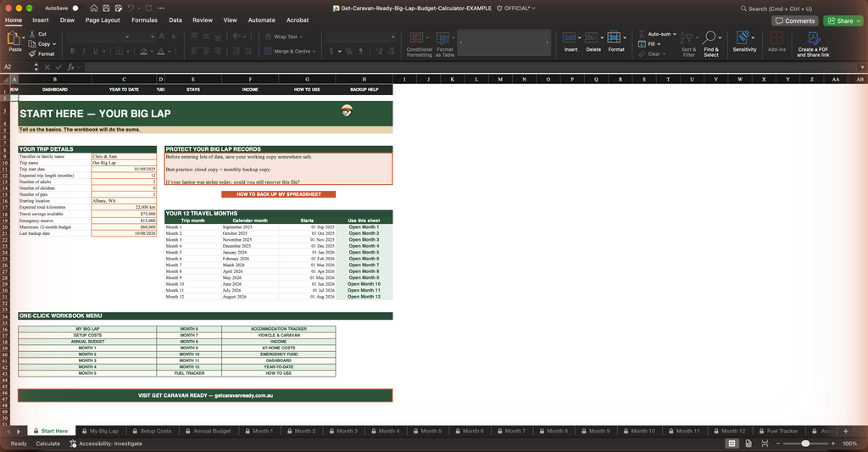Toggle Wrap Text option
Viewport: 868px width, 452px height.
pos(284,37)
